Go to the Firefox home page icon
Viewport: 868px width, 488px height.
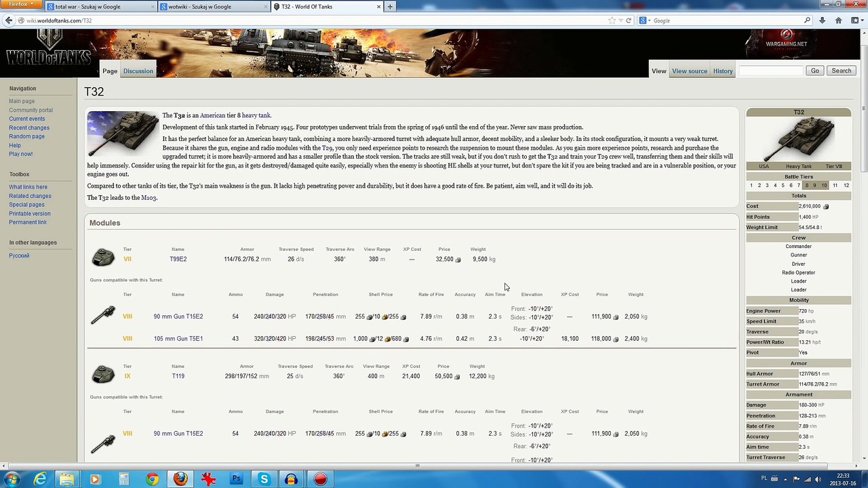coord(839,20)
